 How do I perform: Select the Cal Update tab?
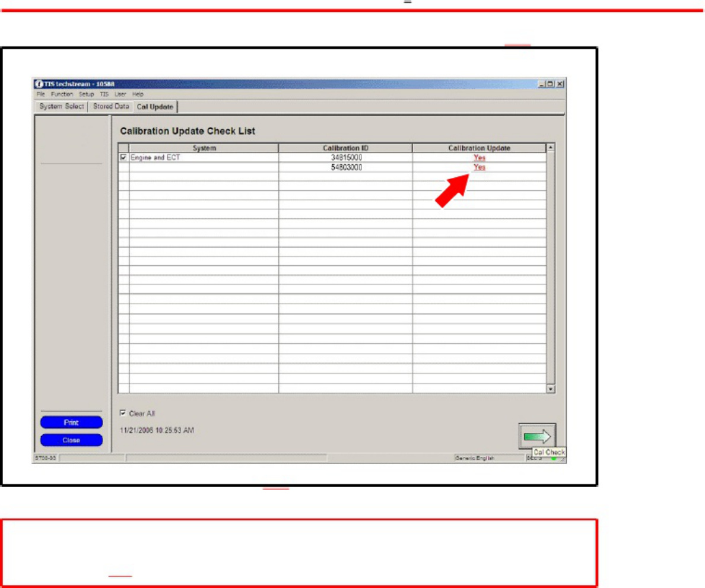click(155, 107)
